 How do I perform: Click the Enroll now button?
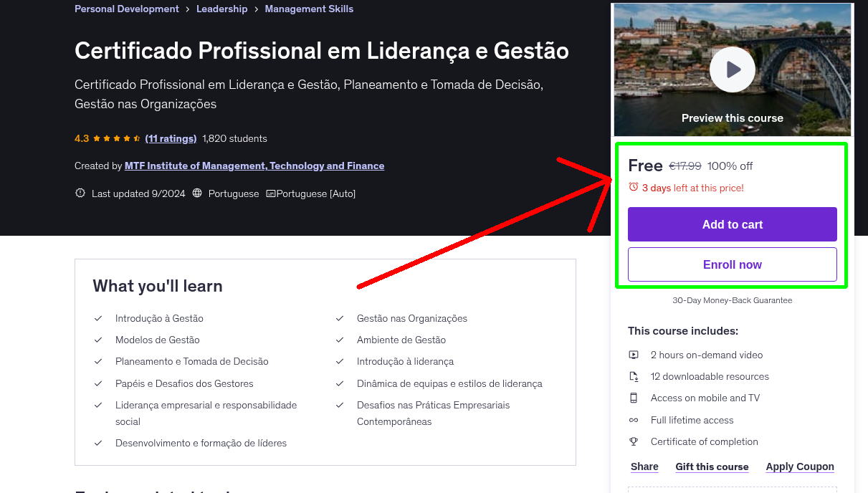click(732, 264)
